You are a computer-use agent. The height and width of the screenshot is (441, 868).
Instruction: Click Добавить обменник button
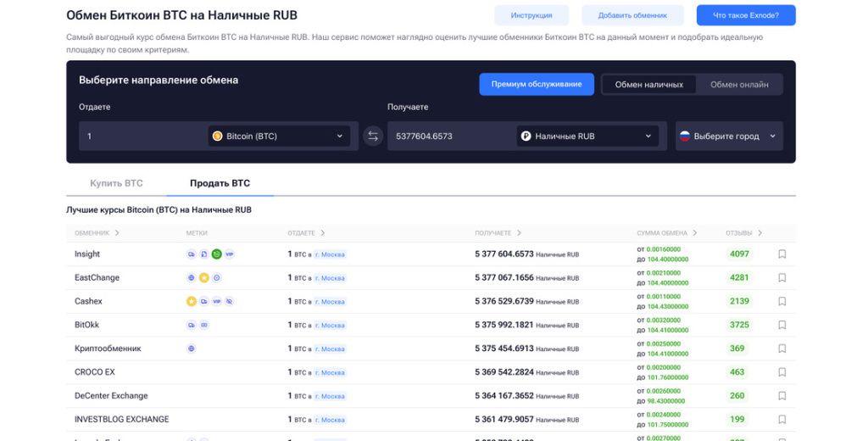tap(632, 15)
